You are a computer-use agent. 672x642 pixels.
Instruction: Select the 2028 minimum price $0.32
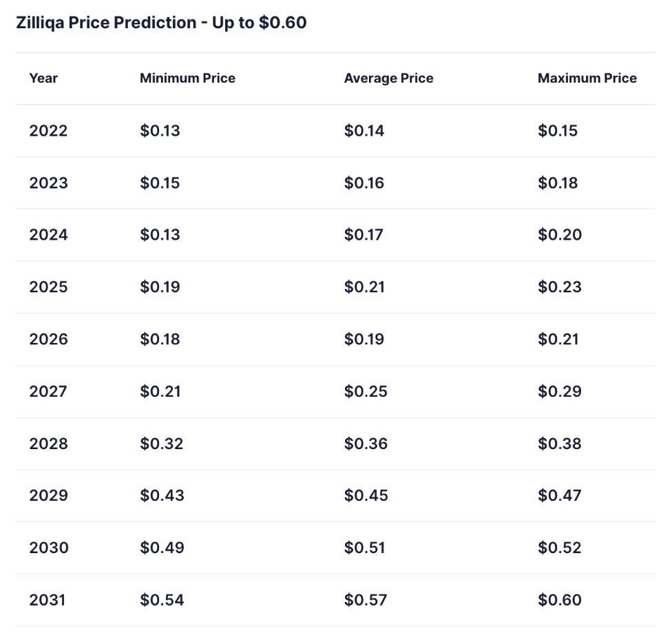[161, 444]
